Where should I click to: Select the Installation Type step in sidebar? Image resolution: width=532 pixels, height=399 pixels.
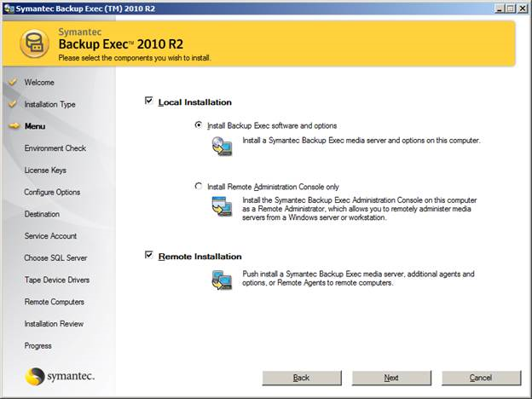click(x=49, y=105)
